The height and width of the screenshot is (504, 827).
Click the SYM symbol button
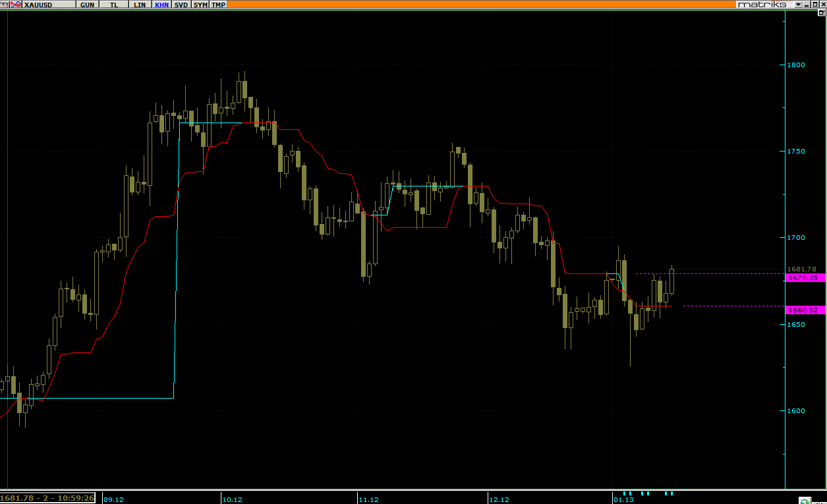[200, 5]
